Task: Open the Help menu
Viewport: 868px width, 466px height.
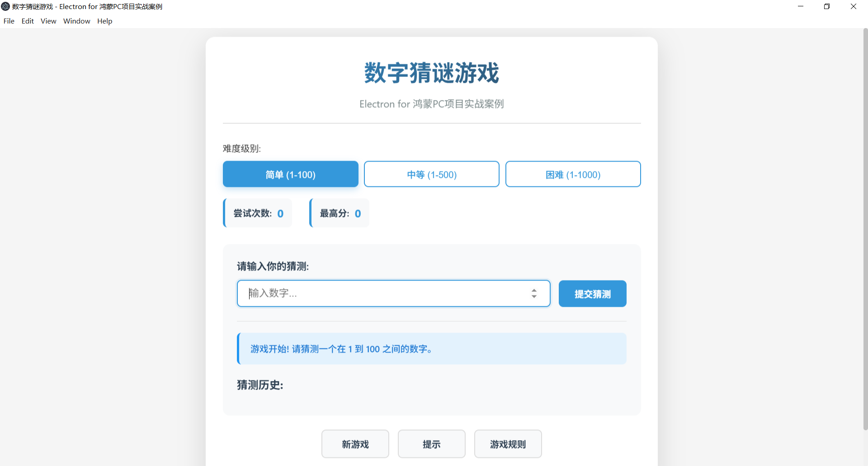Action: tap(104, 21)
